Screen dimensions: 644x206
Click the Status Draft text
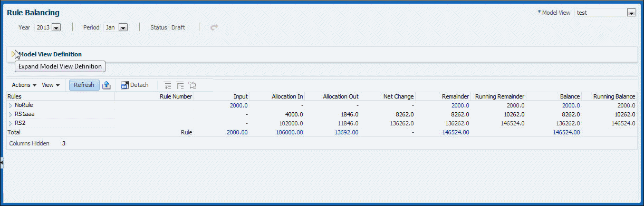point(178,27)
